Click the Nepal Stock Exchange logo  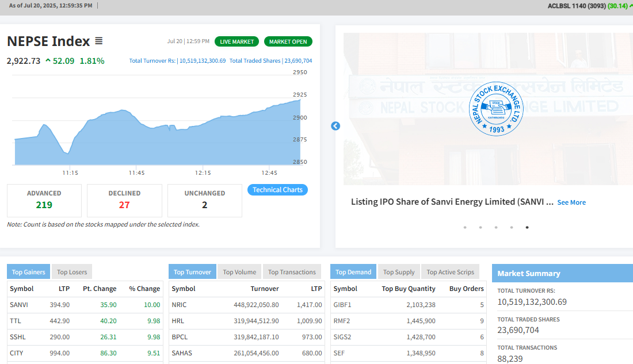[496, 109]
